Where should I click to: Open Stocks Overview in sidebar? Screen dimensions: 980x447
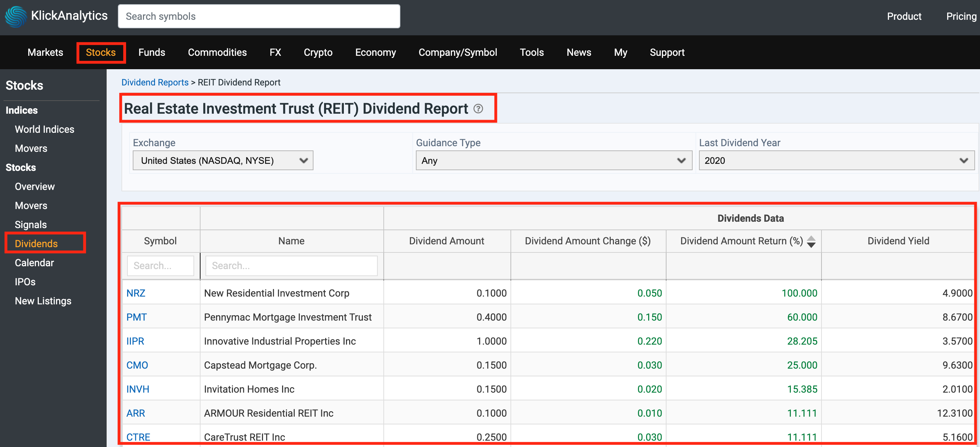pos(35,186)
